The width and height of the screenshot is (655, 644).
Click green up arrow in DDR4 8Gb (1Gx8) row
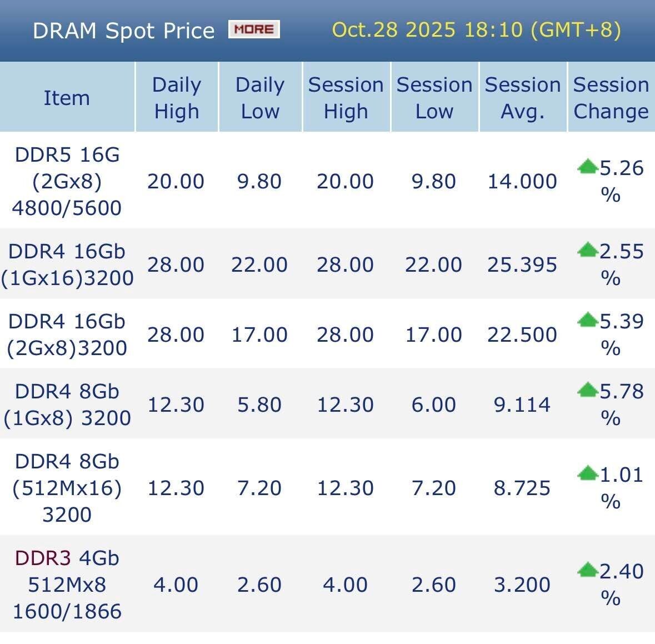coord(587,390)
